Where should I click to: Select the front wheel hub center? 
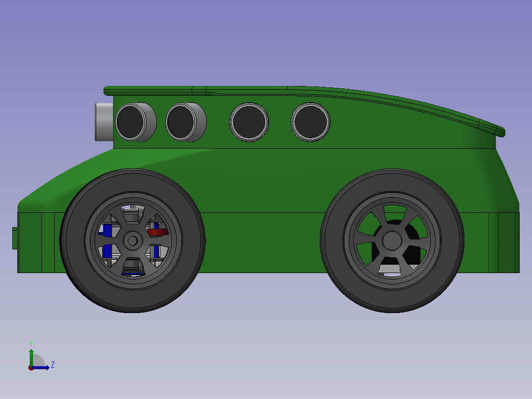(132, 241)
